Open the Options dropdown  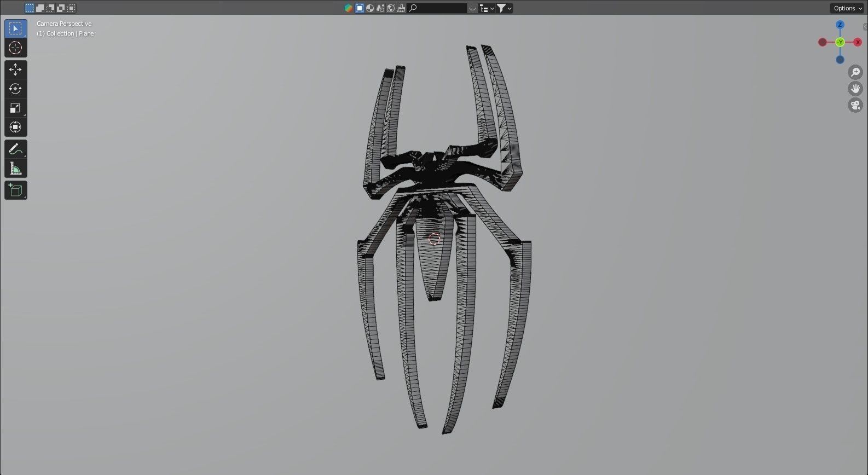point(848,8)
